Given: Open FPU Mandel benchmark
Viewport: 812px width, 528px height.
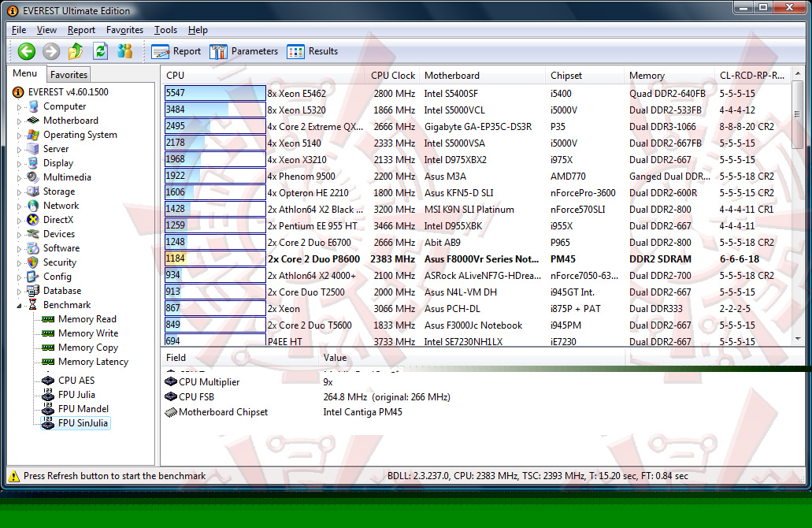Looking at the screenshot, I should tap(83, 409).
